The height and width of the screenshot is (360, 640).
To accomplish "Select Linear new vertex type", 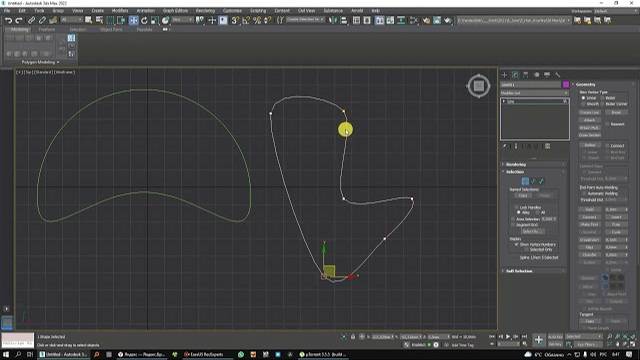I will [x=583, y=98].
